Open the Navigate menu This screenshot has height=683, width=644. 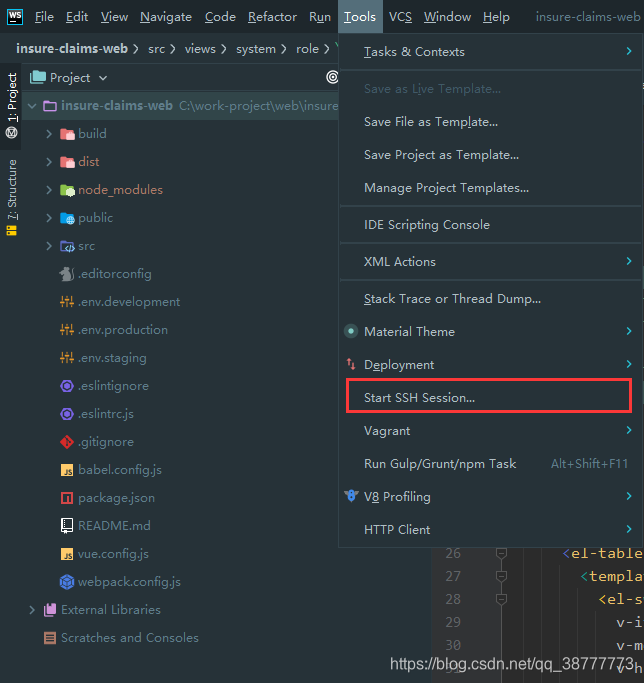click(166, 17)
